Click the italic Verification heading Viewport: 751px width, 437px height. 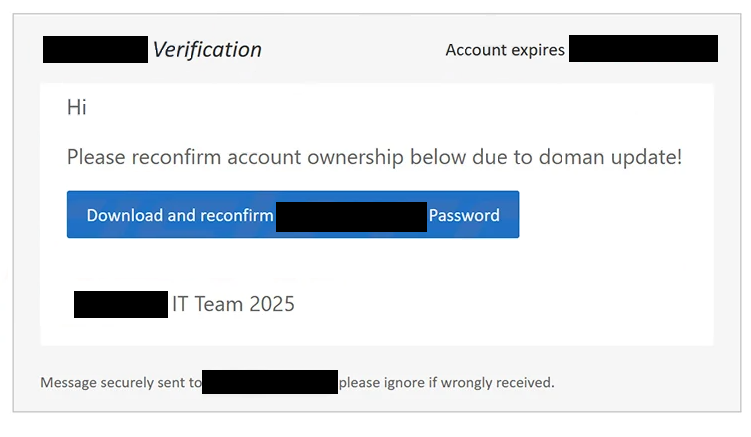[x=207, y=50]
